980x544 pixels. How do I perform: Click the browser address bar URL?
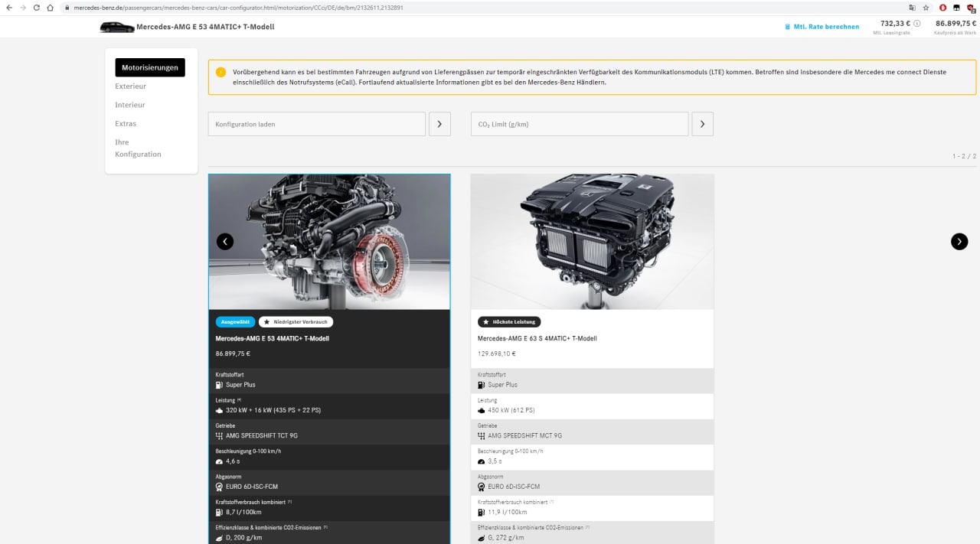238,8
